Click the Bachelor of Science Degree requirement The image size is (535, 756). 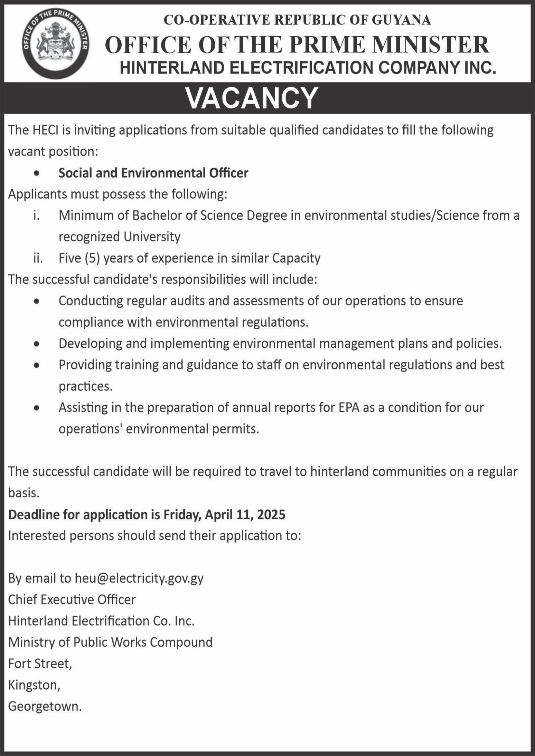pos(289,216)
